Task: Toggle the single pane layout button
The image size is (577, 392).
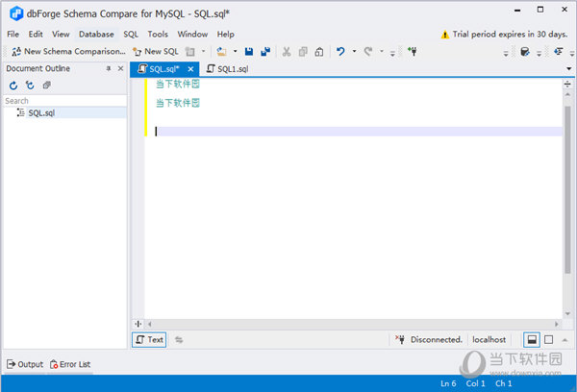Action: point(548,340)
